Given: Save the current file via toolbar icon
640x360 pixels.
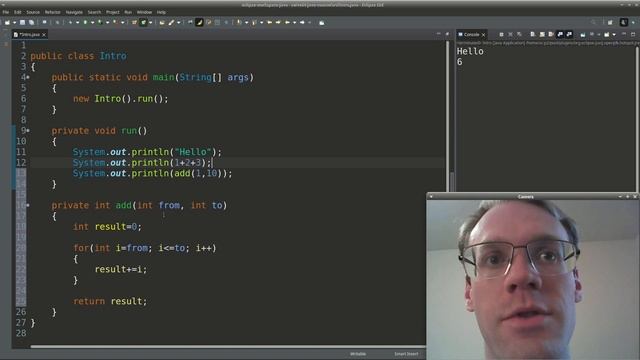Looking at the screenshot, I should (22, 22).
